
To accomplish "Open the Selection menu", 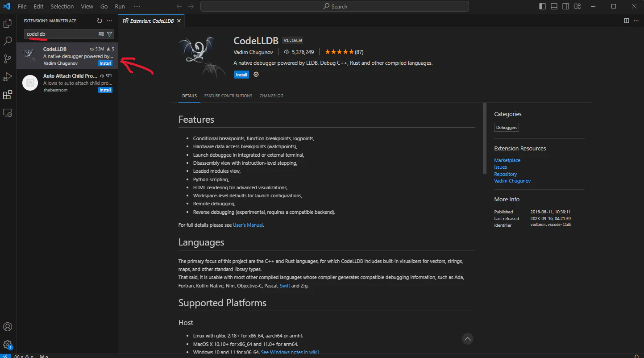I will (x=62, y=6).
